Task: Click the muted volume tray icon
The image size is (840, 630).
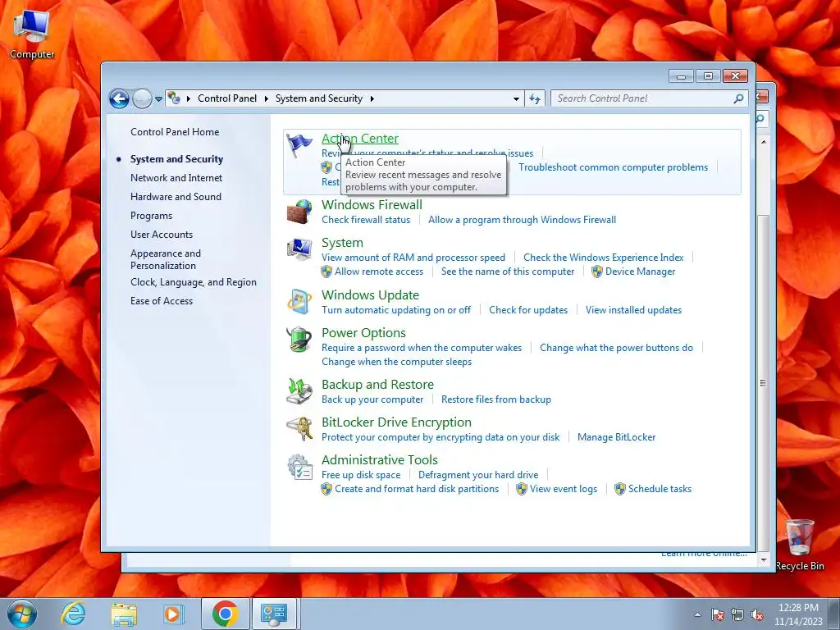Action: 757,614
